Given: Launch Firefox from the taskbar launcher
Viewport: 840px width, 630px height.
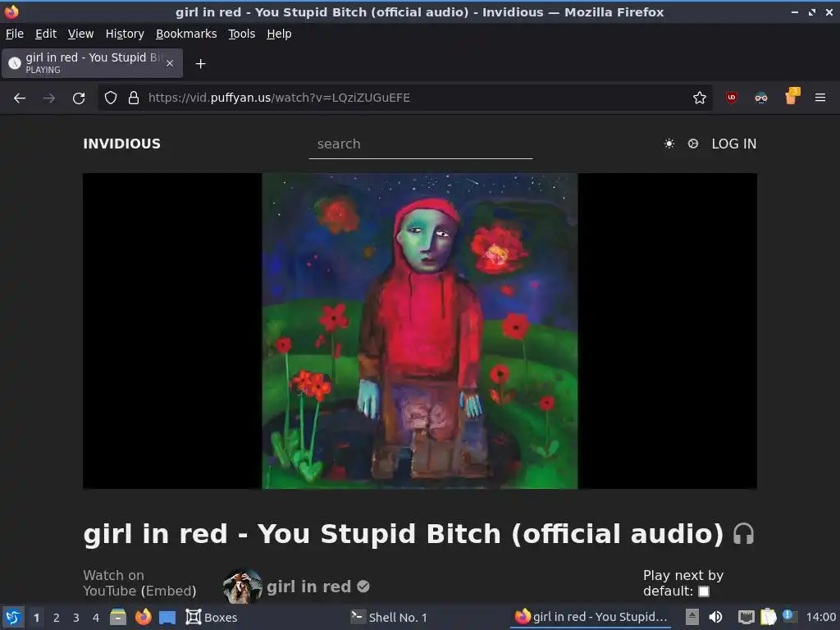Looking at the screenshot, I should pos(143,617).
